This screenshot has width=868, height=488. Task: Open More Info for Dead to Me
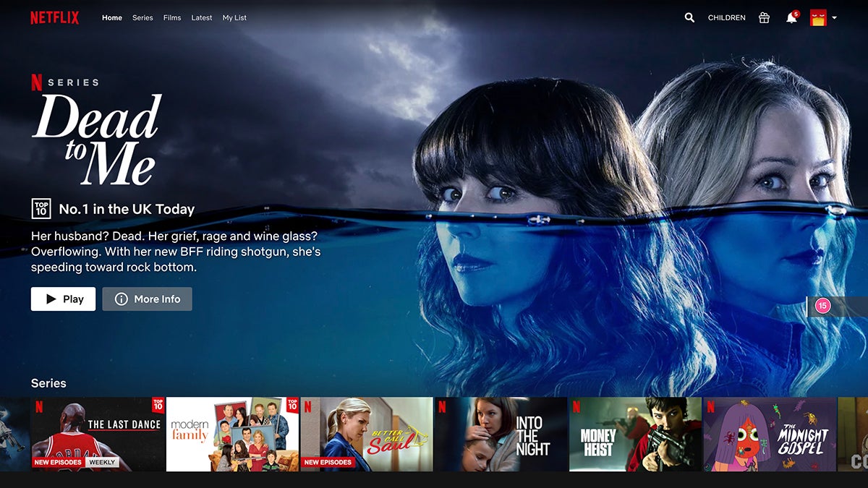(147, 299)
